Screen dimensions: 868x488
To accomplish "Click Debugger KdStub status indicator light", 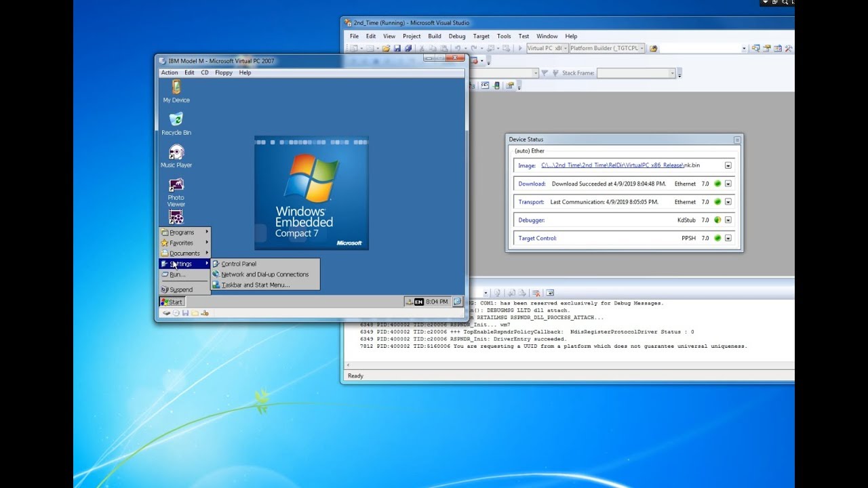I will coord(717,220).
